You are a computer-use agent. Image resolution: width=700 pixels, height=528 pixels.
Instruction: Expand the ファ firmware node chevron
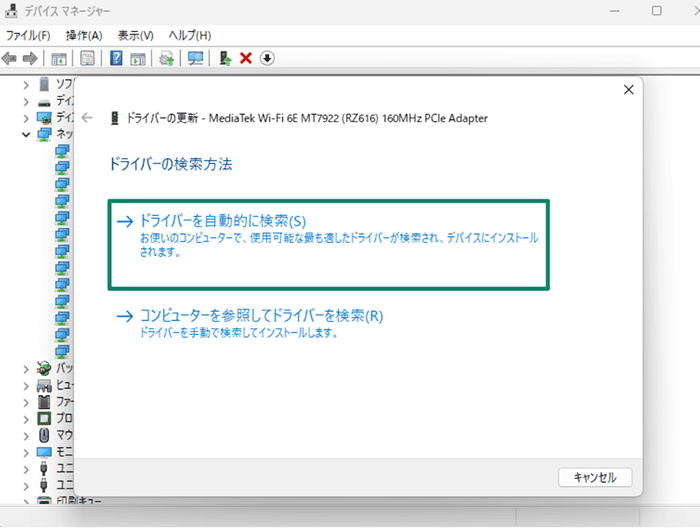(26, 403)
